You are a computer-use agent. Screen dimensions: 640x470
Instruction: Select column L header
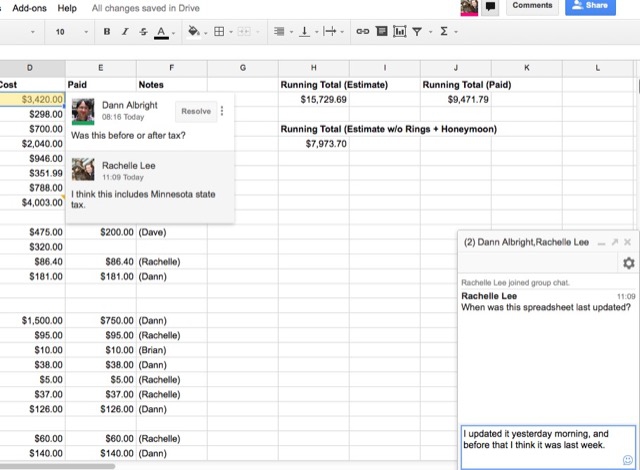(598, 68)
